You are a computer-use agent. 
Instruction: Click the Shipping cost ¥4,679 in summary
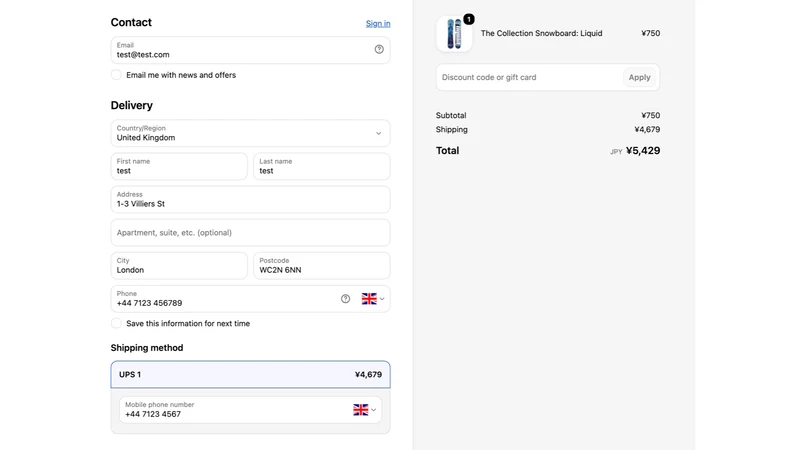(647, 130)
